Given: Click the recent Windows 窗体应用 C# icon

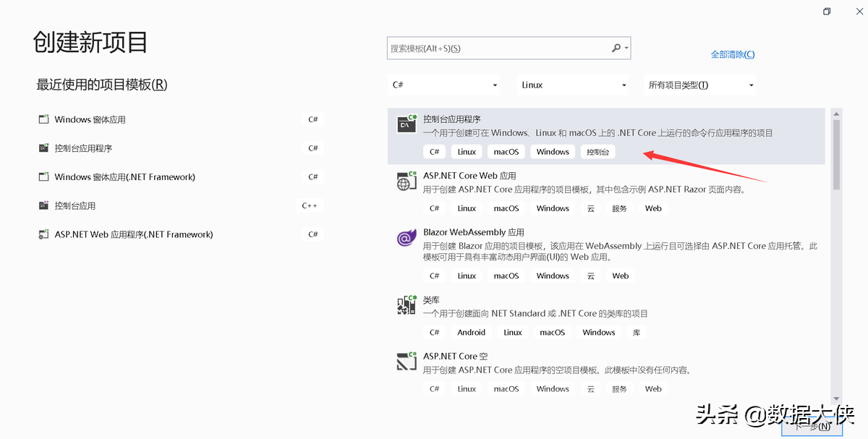Looking at the screenshot, I should coord(43,119).
